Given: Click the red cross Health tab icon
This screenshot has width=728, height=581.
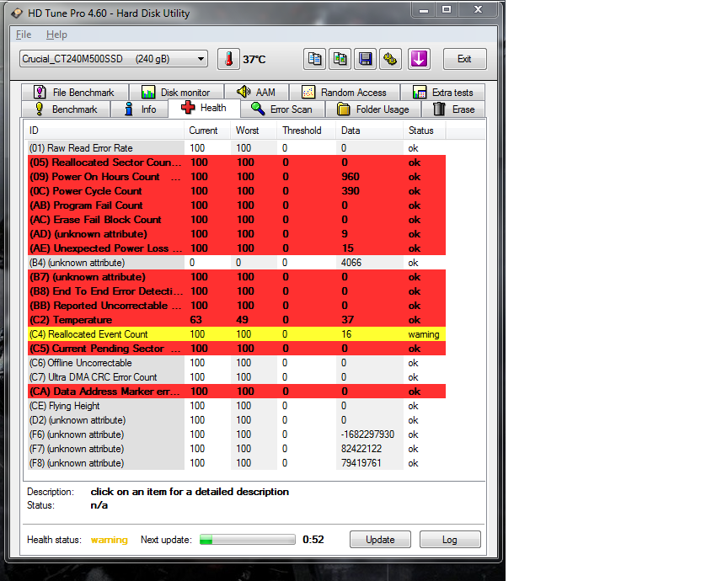Looking at the screenshot, I should 188,108.
